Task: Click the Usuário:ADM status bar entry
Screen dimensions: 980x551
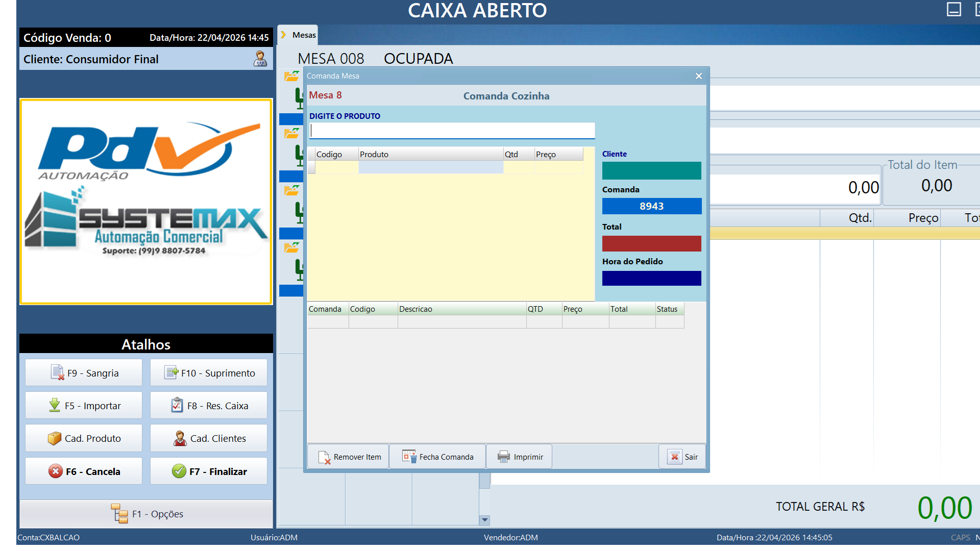Action: click(274, 537)
